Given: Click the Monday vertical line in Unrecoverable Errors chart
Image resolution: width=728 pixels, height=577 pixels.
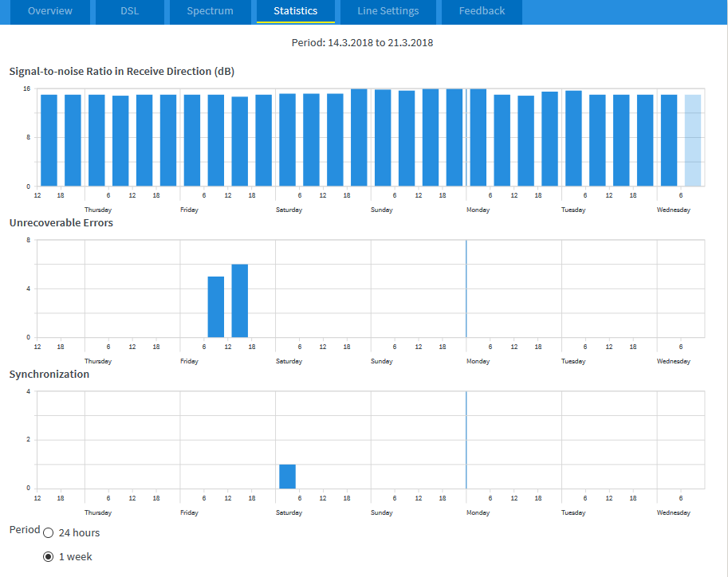Looking at the screenshot, I should point(466,288).
